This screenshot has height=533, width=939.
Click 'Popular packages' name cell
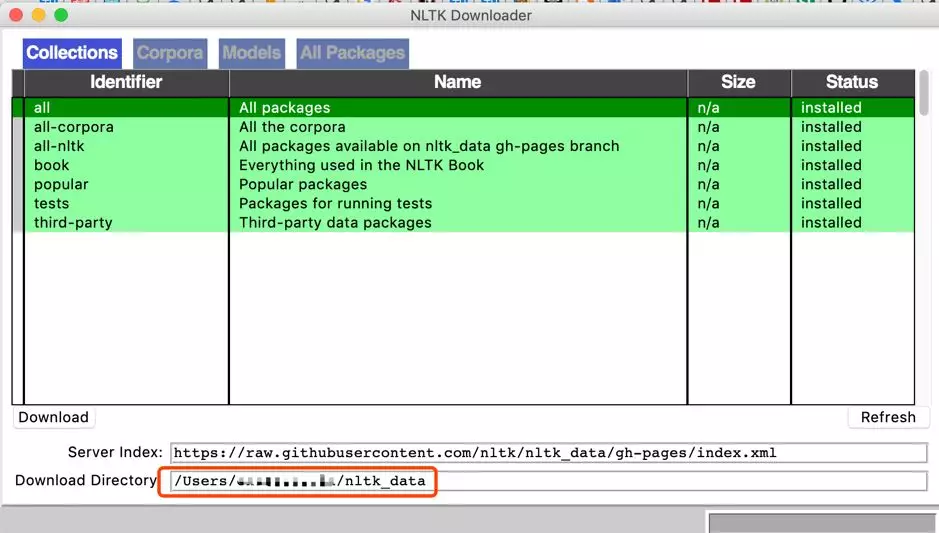coord(303,184)
